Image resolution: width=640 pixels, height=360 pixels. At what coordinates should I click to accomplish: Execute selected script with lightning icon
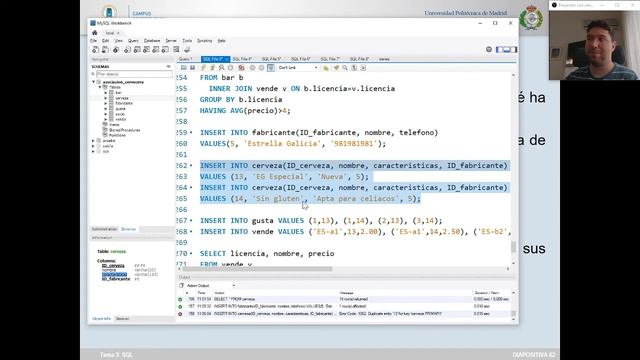[203, 68]
